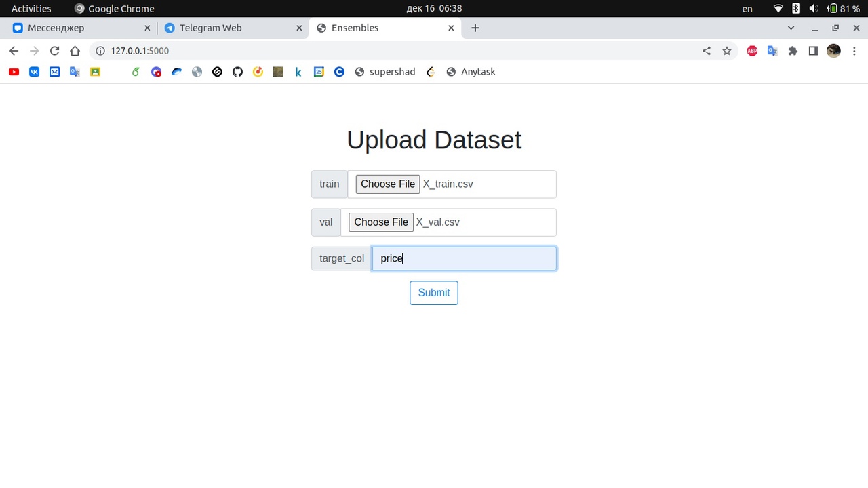
Task: Open a new browser tab
Action: pyautogui.click(x=475, y=28)
